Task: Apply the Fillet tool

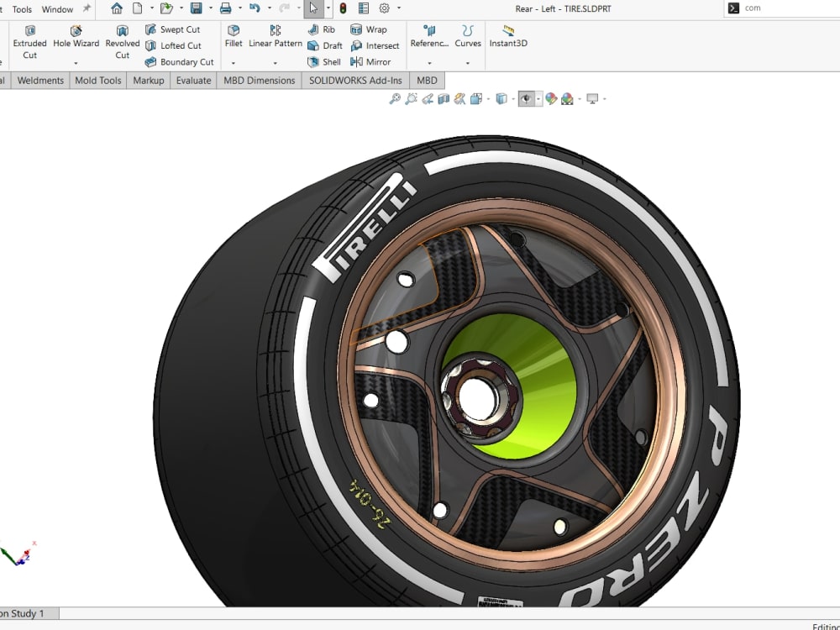Action: coord(234,37)
